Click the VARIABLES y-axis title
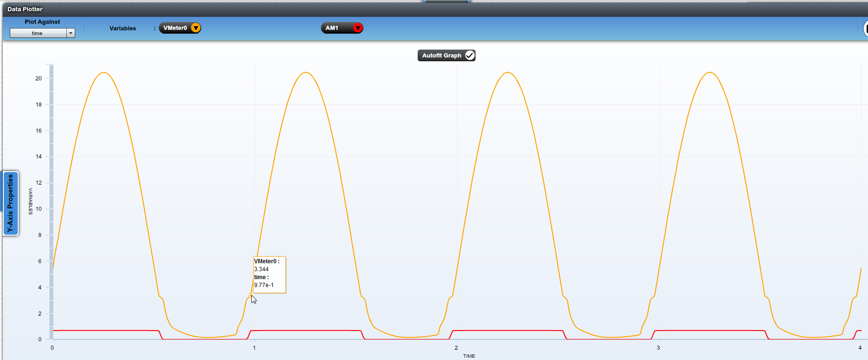The image size is (868, 360). coord(31,202)
